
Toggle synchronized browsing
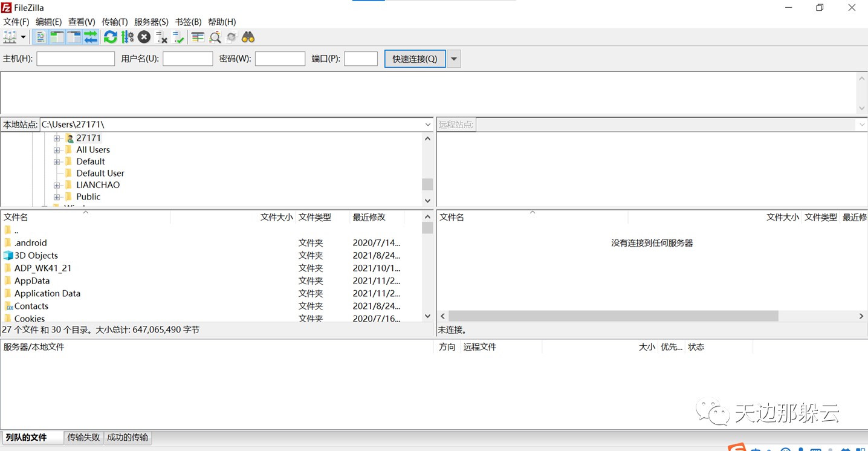[x=232, y=37]
